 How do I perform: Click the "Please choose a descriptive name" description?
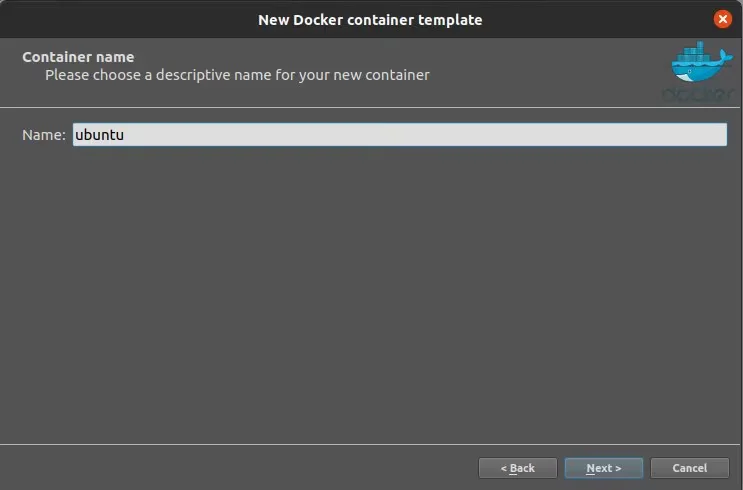[x=237, y=75]
